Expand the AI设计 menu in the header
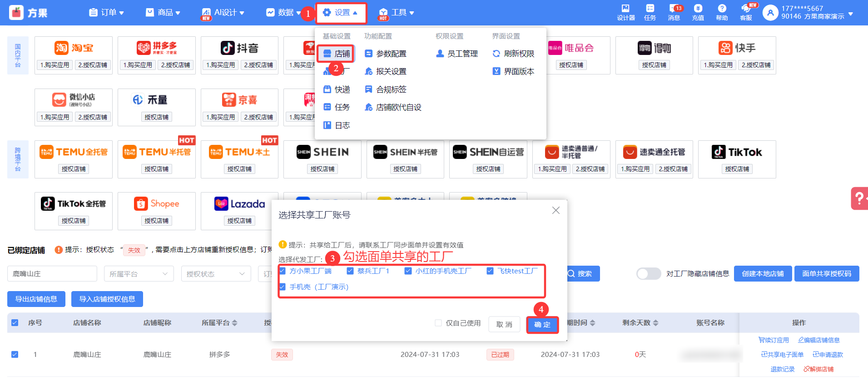 (223, 13)
